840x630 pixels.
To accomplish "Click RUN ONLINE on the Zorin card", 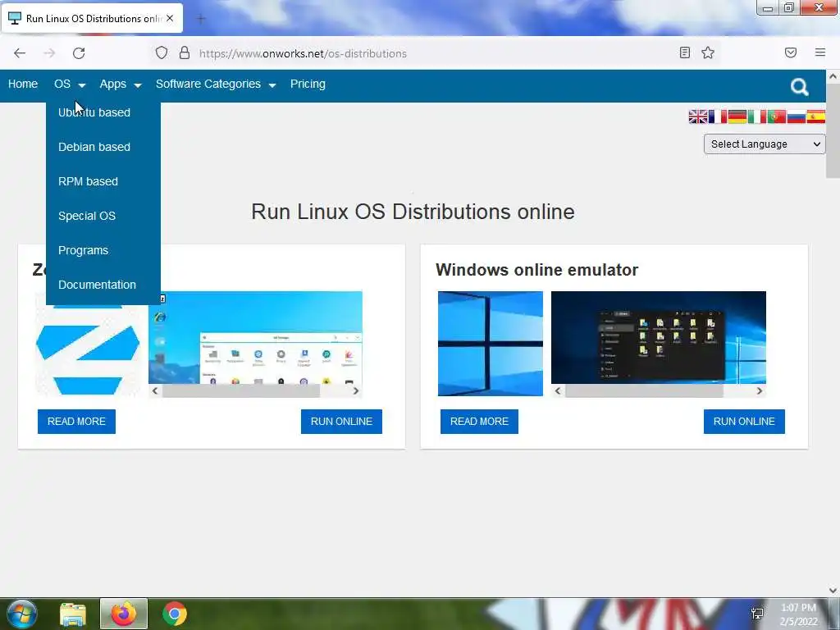I will coord(341,422).
